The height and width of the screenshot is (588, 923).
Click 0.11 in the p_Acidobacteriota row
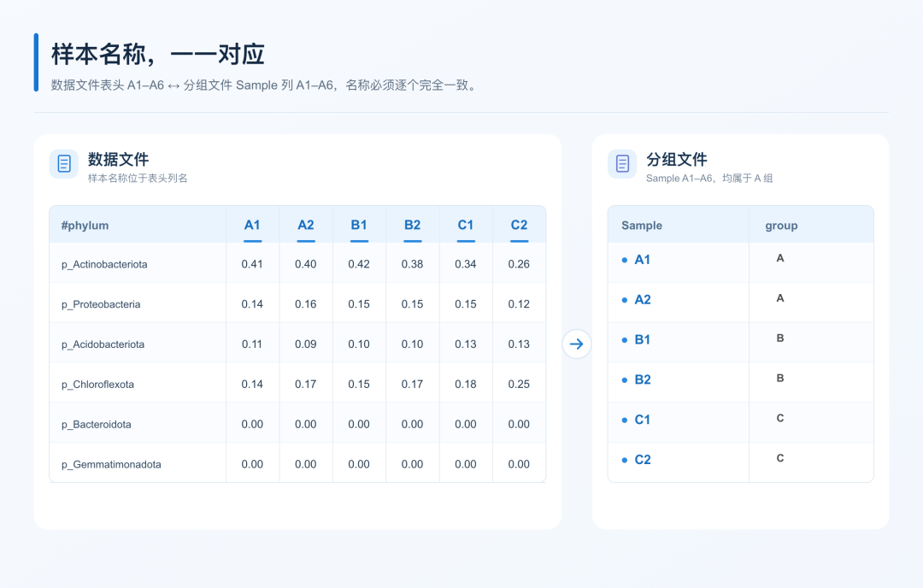click(x=252, y=344)
